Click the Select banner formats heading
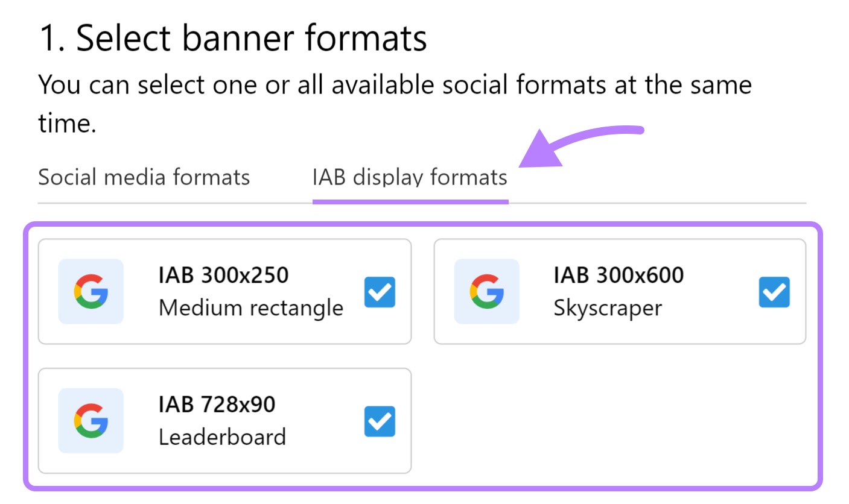Image resolution: width=849 pixels, height=504 pixels. tap(233, 39)
